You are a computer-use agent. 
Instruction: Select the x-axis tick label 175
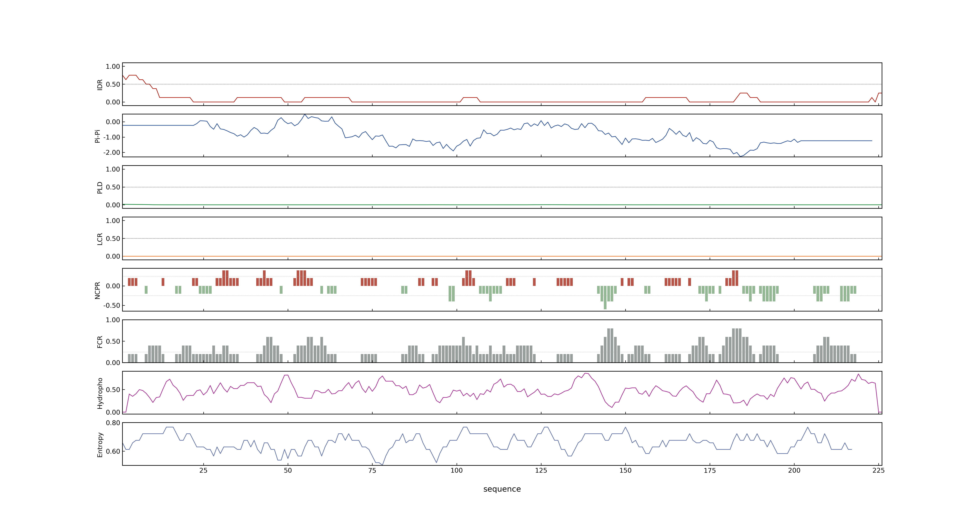(710, 470)
